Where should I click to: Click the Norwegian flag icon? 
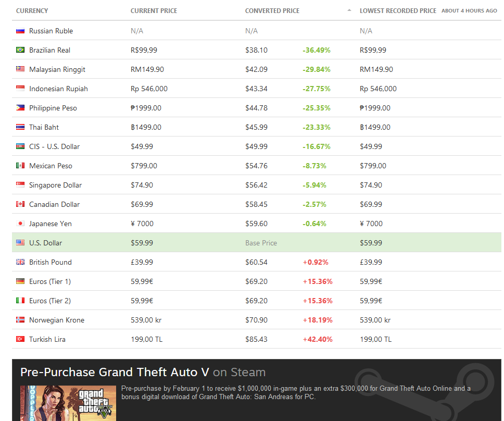[20, 320]
